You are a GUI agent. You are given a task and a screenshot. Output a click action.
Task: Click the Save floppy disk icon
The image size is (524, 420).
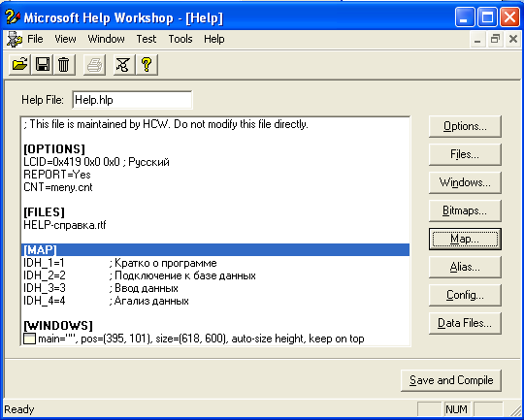(x=42, y=64)
